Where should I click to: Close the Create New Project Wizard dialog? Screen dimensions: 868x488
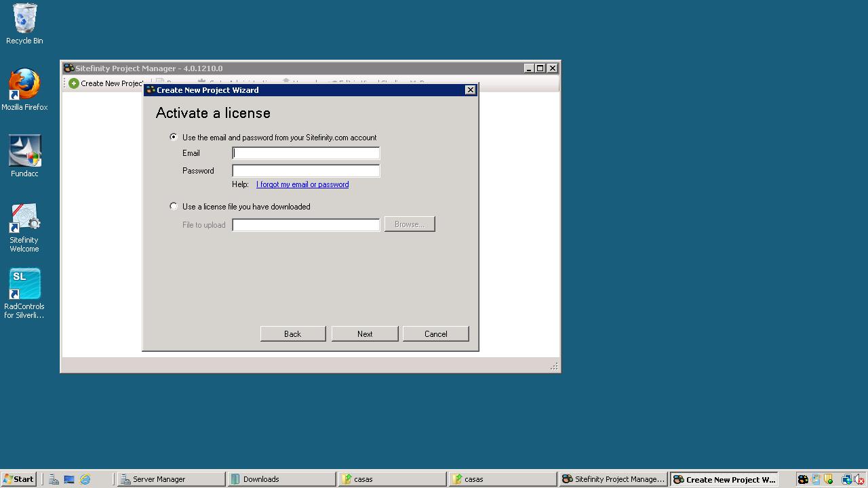pyautogui.click(x=470, y=90)
